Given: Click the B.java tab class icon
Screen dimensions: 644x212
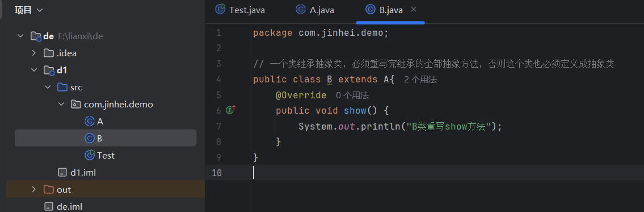Looking at the screenshot, I should 371,10.
